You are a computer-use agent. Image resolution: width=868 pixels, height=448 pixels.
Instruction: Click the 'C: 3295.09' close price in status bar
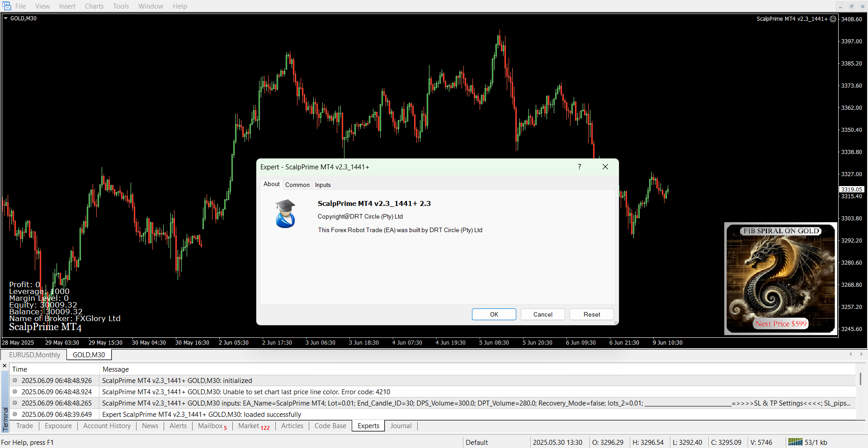tap(726, 443)
